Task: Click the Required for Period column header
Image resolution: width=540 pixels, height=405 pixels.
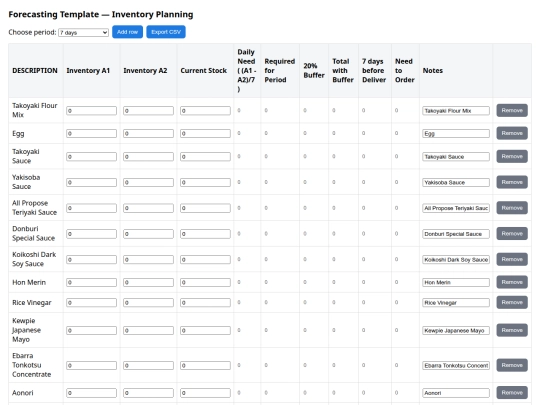Action: click(280, 71)
